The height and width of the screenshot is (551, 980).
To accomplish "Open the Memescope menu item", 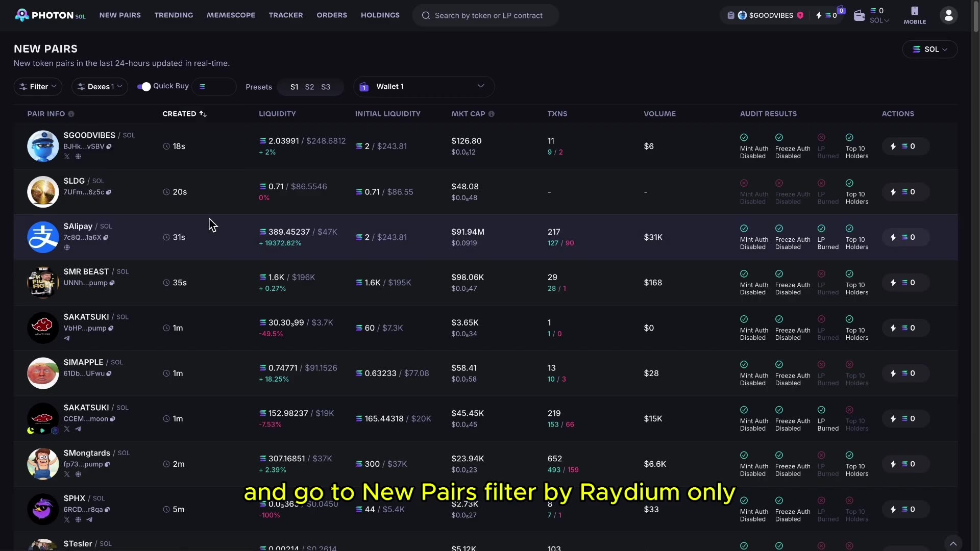I will (x=231, y=15).
